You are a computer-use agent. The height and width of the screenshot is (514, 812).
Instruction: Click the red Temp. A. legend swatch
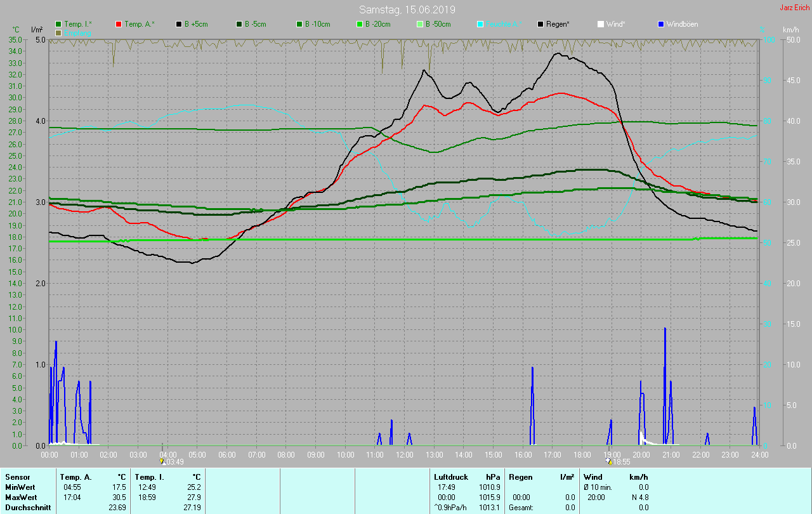[x=119, y=24]
